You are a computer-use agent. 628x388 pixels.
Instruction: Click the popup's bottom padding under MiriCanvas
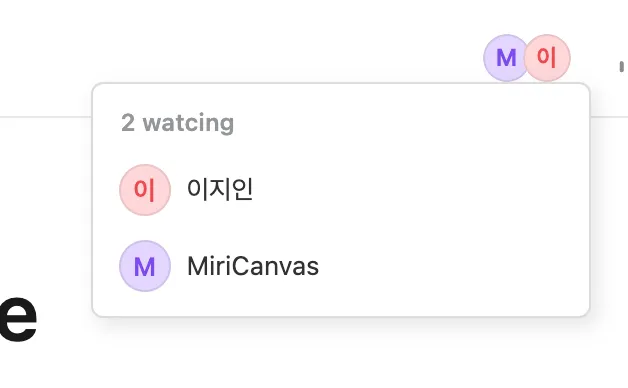340,304
